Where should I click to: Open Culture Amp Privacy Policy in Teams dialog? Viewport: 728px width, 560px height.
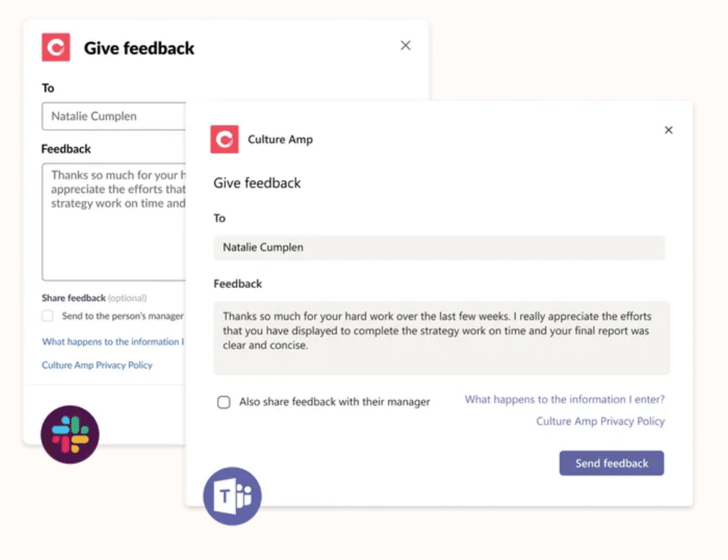point(600,421)
